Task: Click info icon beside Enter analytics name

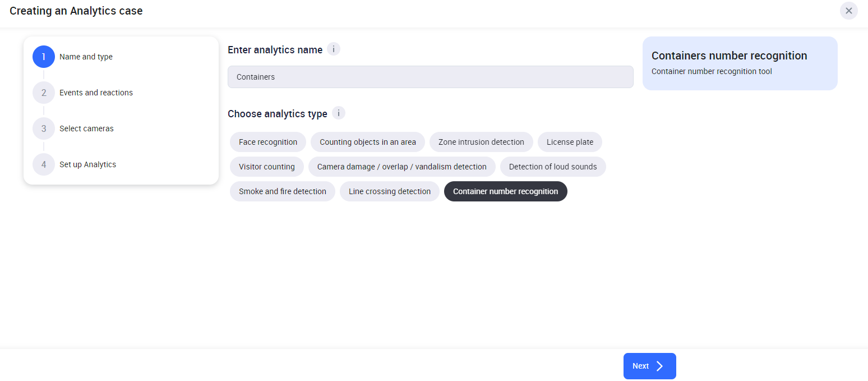Action: [x=334, y=49]
